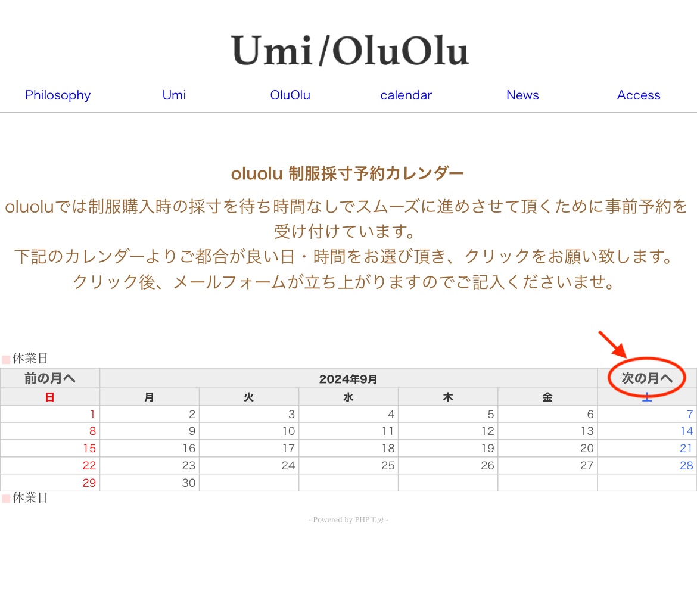Select the calendar navigation link
697x616 pixels.
[x=406, y=95]
